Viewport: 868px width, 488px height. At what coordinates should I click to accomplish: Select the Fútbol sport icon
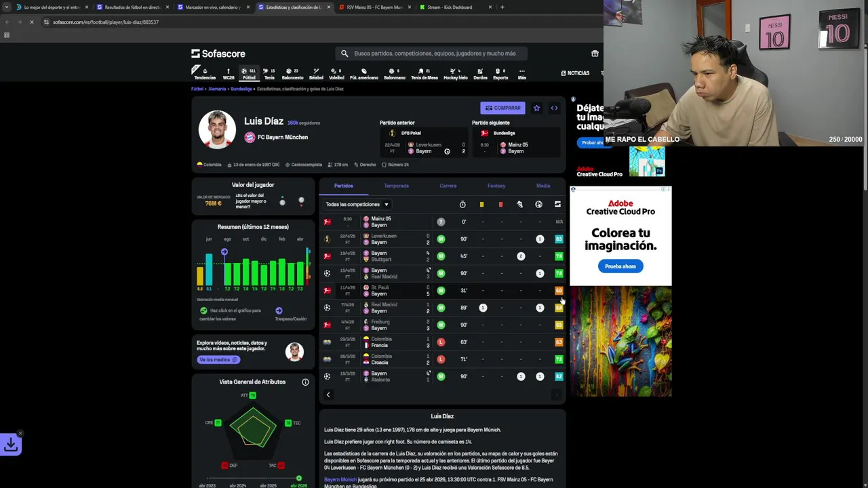coord(249,73)
